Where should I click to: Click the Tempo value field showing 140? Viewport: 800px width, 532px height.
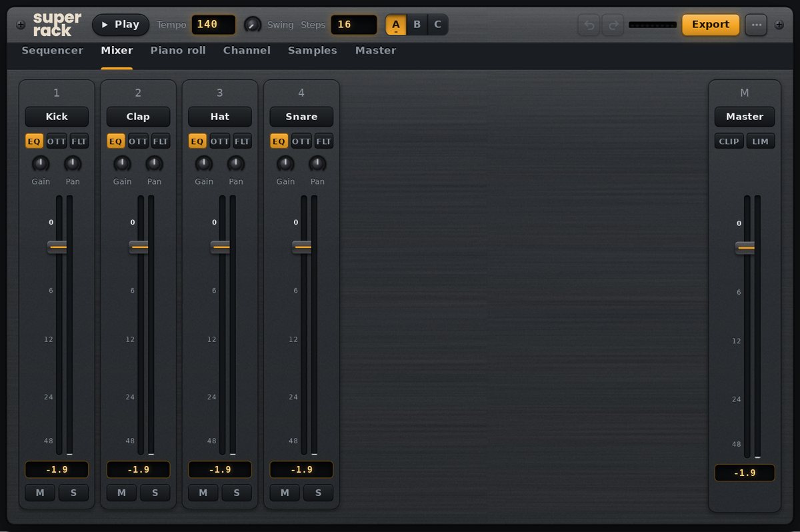coord(213,25)
